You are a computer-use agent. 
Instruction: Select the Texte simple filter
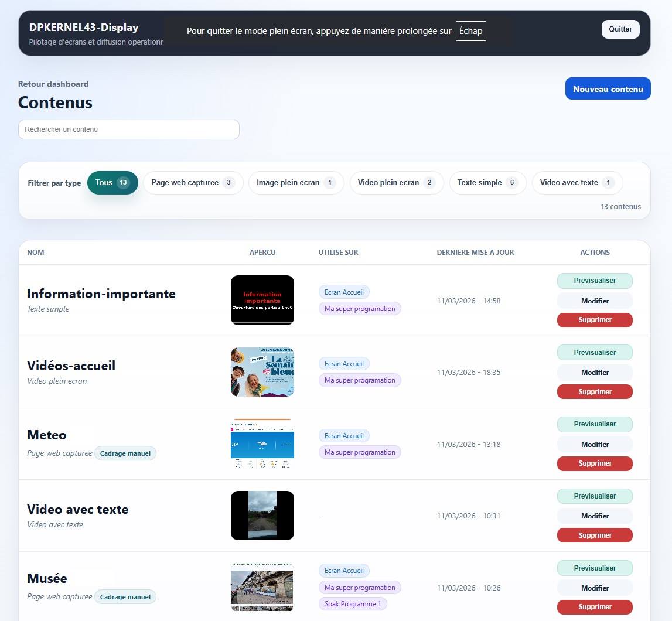coord(487,182)
